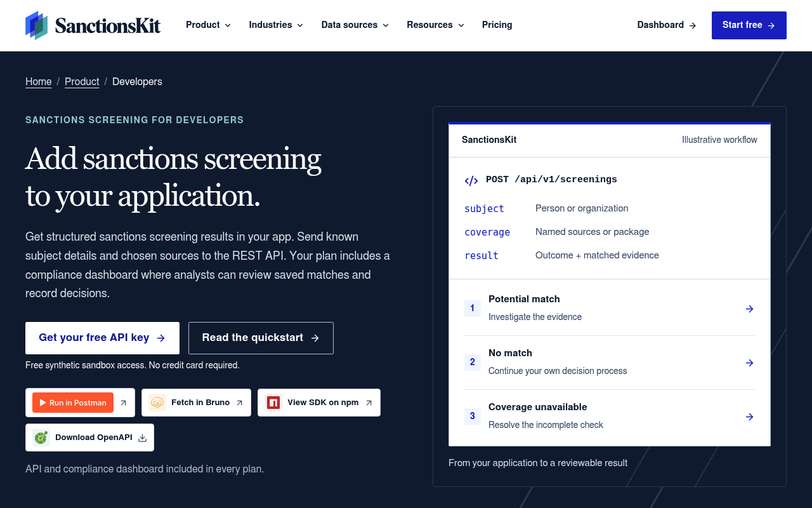
Task: Click the 'result' parameter label
Action: [481, 255]
